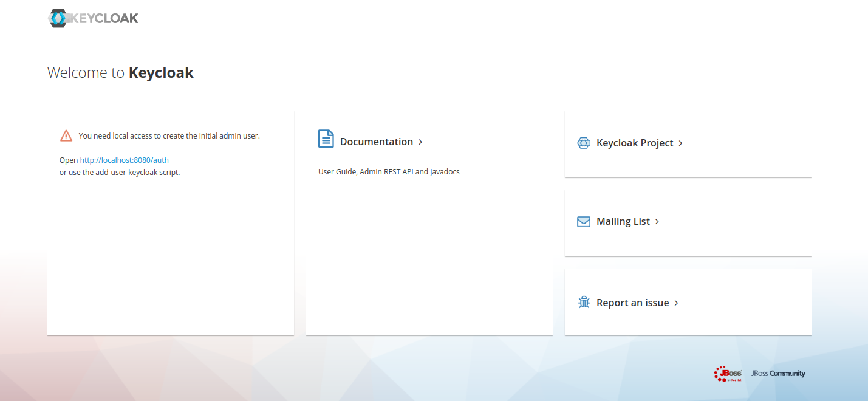Click the 'Welcome to Keycloak' heading
Image resolution: width=868 pixels, height=401 pixels.
point(120,73)
